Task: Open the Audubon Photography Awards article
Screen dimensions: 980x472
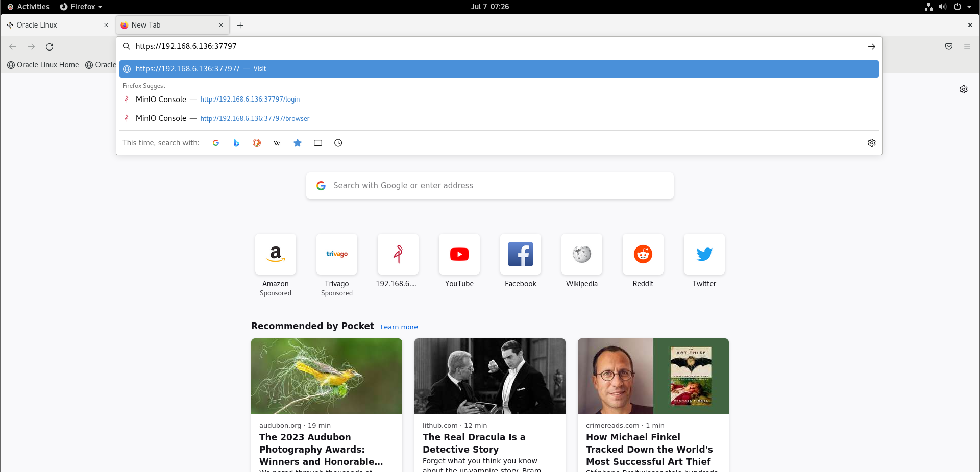Action: pos(321,449)
